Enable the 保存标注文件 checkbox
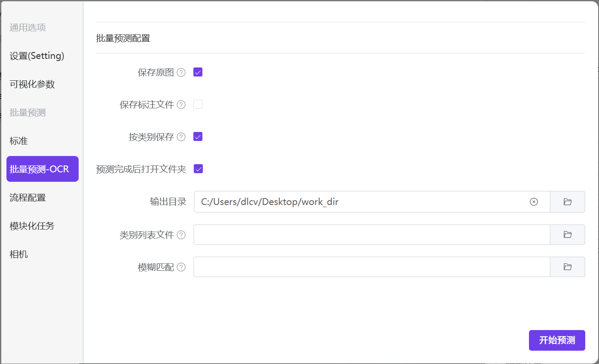Viewport: 599px width, 364px height. coord(198,104)
